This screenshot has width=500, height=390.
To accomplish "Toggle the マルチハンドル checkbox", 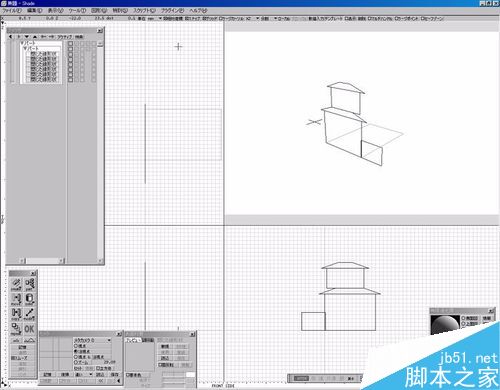I will (380, 19).
